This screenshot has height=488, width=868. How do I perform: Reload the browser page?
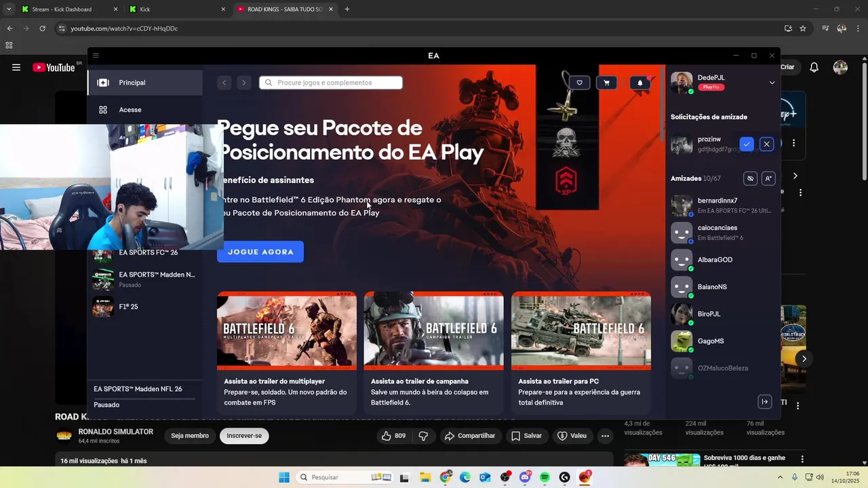pos(42,28)
